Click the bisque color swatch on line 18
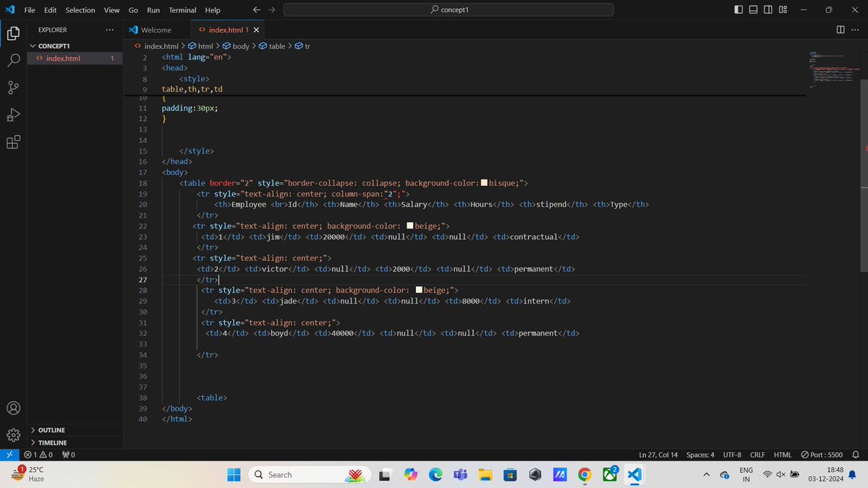 coord(483,183)
